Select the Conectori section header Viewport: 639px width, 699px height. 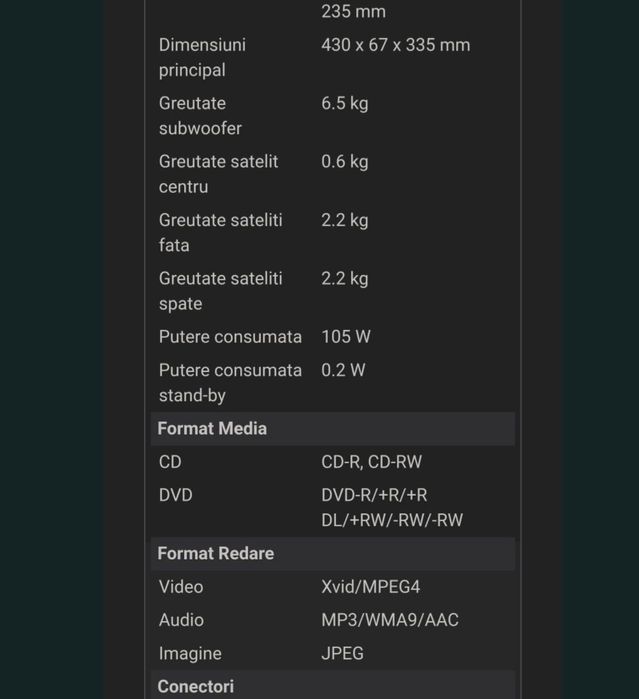tap(195, 686)
